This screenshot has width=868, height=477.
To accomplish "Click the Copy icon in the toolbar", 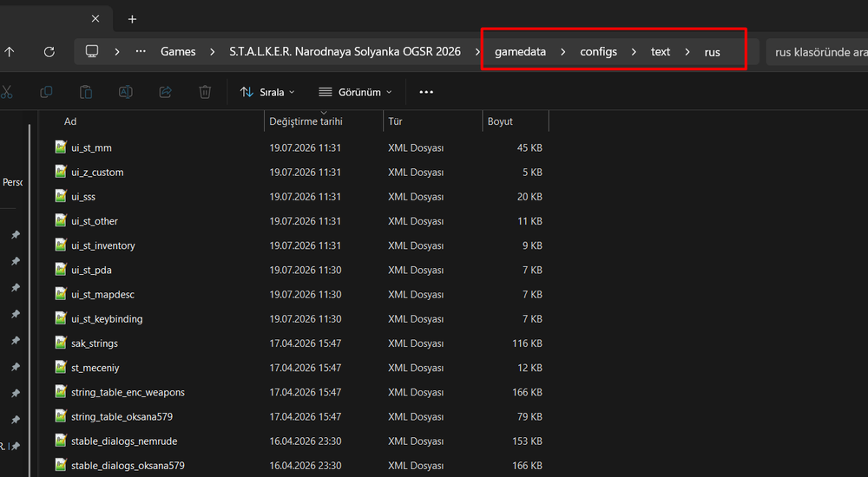I will click(46, 92).
